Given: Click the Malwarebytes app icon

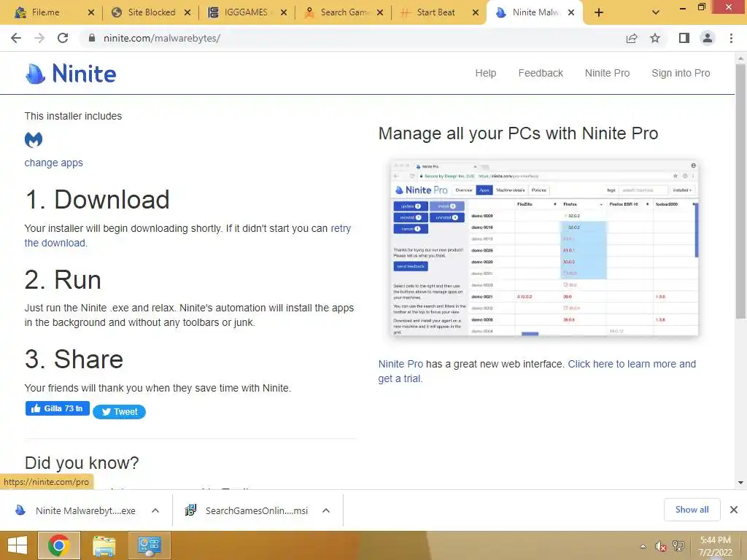Looking at the screenshot, I should (34, 139).
